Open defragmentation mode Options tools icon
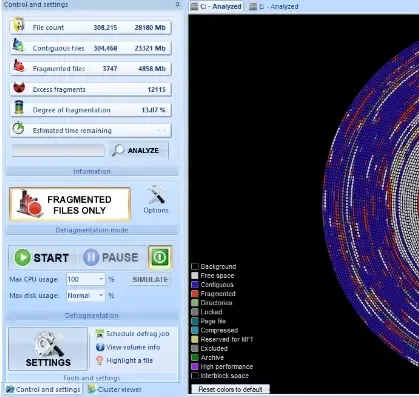The height and width of the screenshot is (397, 419). click(x=156, y=195)
